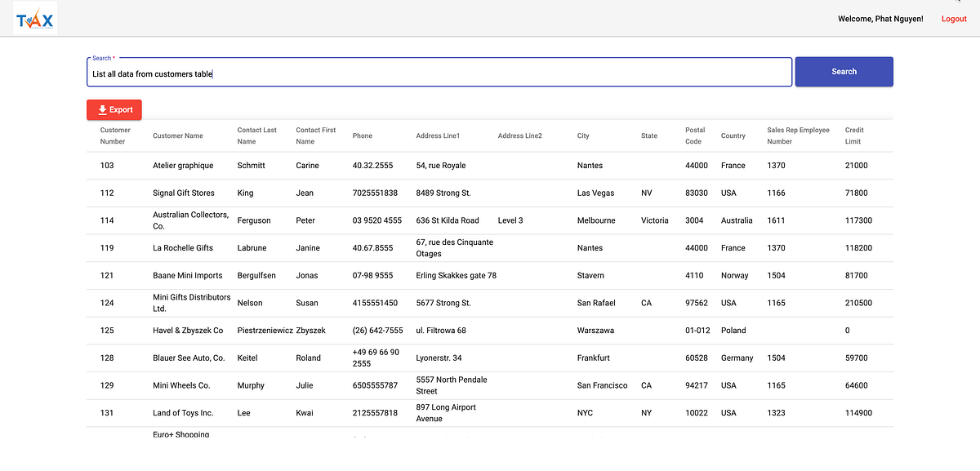Click the Credit Limit column header
Image resolution: width=980 pixels, height=471 pixels.
(x=856, y=136)
